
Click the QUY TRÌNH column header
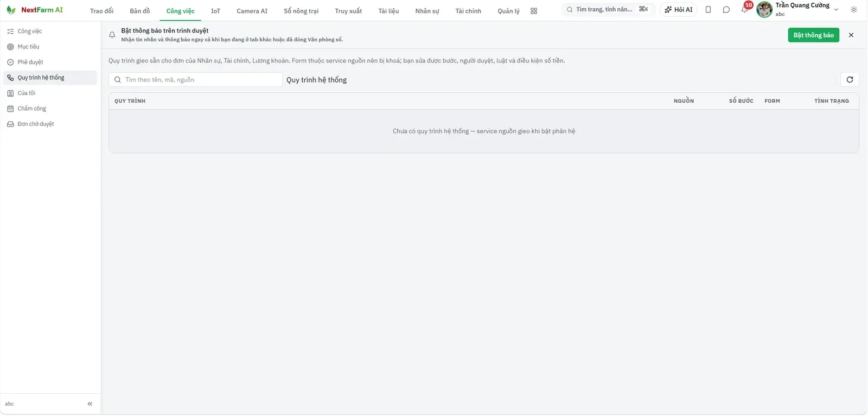coord(130,101)
